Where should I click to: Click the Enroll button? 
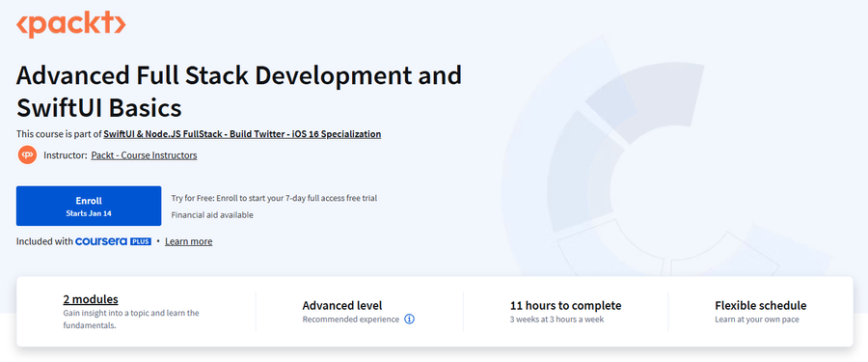pyautogui.click(x=89, y=206)
